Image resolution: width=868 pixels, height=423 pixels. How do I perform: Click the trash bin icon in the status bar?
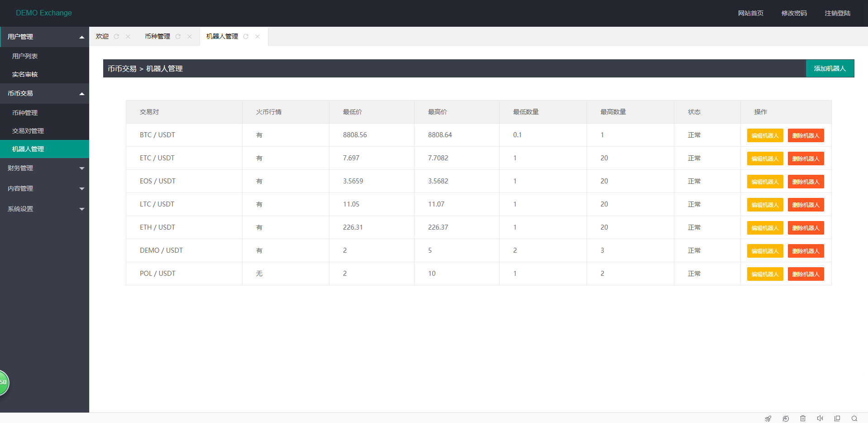[x=803, y=418]
